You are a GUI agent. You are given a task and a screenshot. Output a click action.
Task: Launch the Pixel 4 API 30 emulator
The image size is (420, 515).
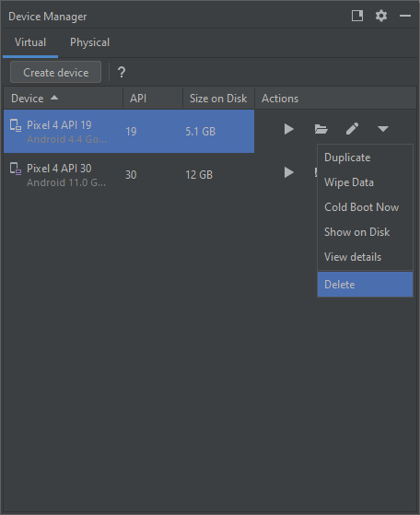[x=288, y=172]
